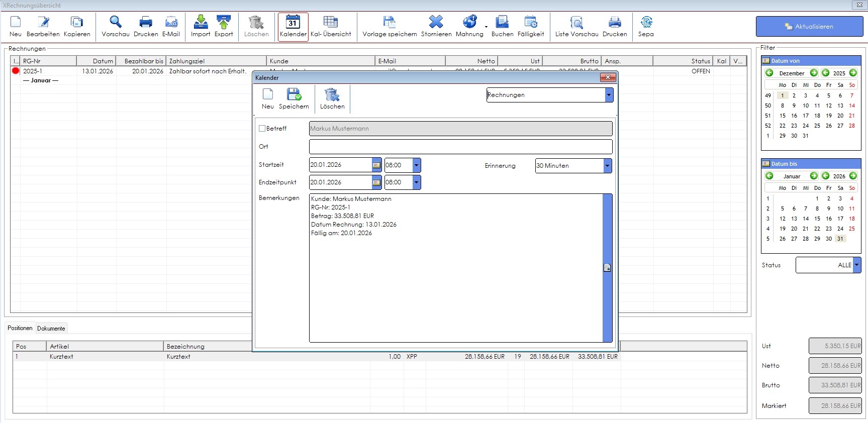Image resolution: width=868 pixels, height=423 pixels.
Task: Toggle the Betreff checkbox
Action: 262,129
